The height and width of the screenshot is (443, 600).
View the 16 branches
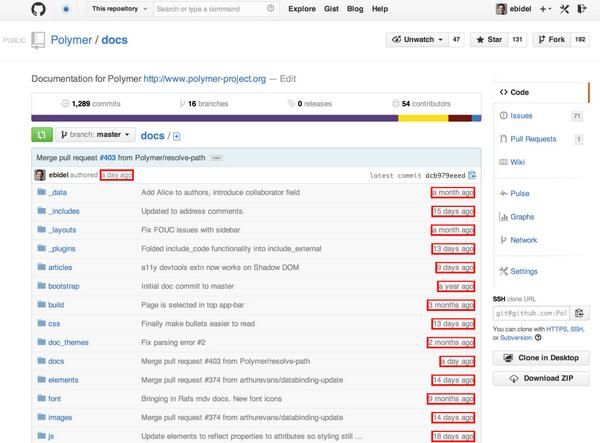(204, 104)
